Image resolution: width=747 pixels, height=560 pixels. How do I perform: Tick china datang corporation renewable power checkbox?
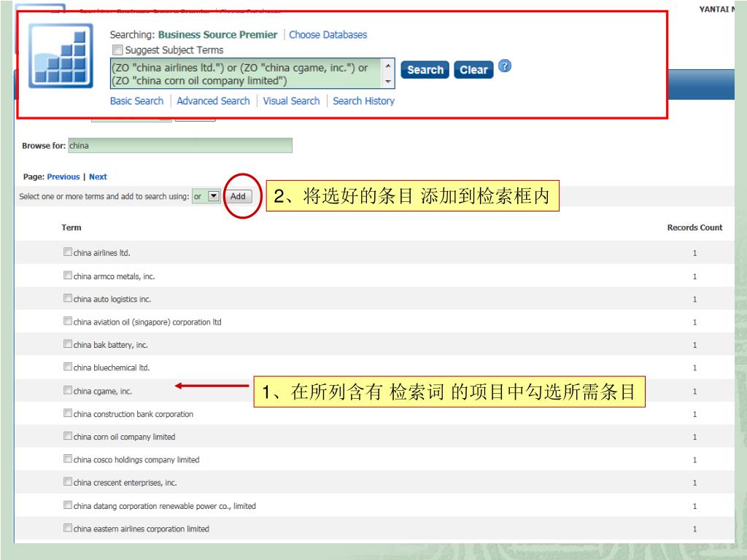[x=68, y=505]
